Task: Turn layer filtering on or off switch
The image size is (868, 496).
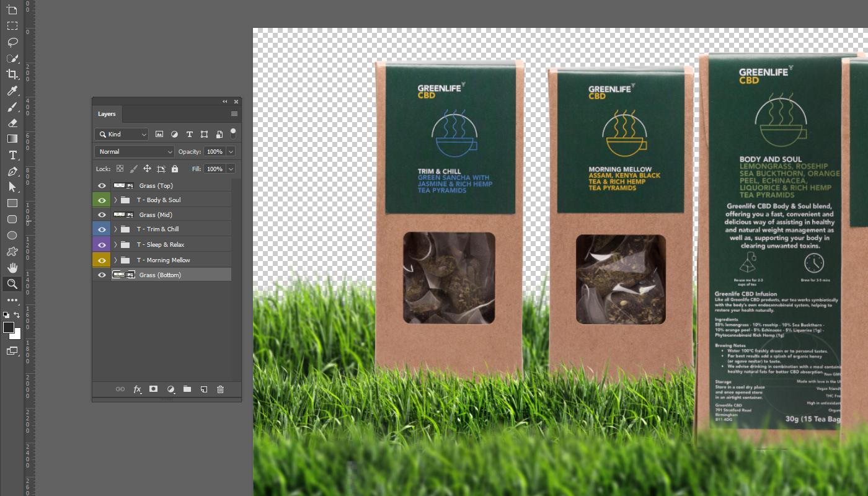Action: [x=233, y=133]
